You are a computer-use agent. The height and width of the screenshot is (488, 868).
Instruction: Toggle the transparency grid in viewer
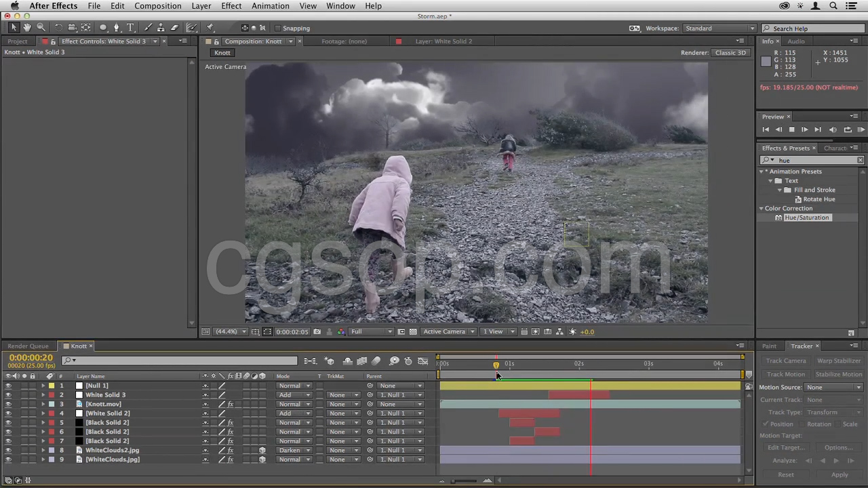(x=413, y=331)
